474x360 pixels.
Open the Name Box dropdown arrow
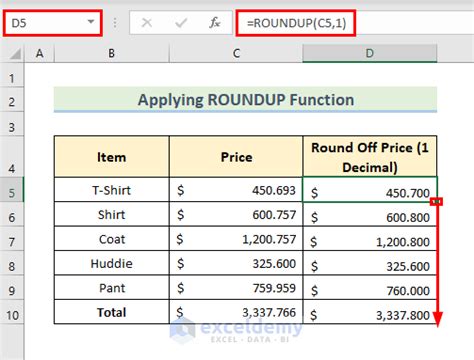[x=91, y=22]
